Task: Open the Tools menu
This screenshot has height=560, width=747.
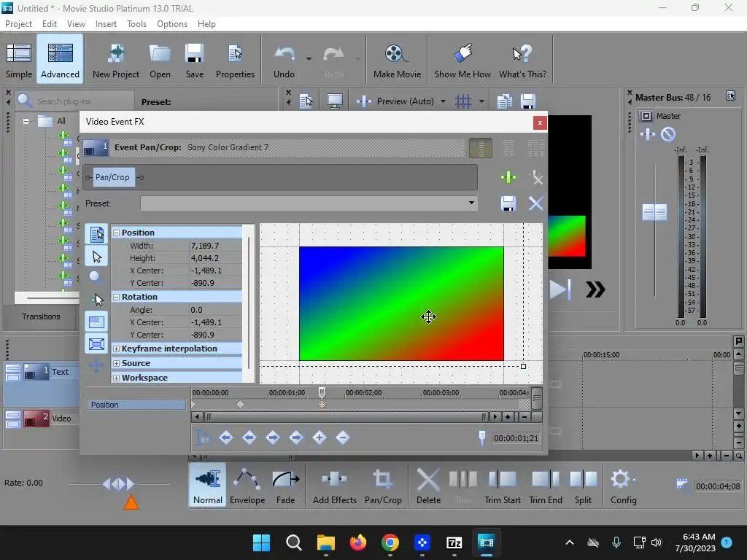Action: click(136, 24)
